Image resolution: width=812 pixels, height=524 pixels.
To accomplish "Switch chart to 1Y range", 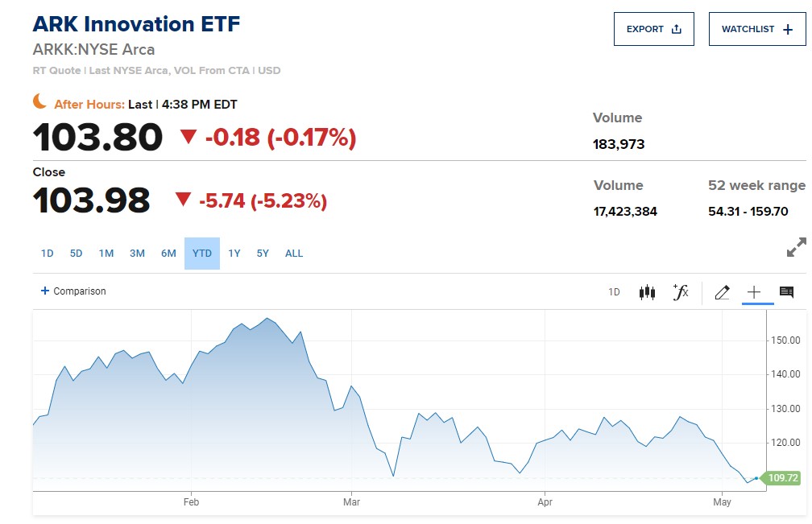I will pyautogui.click(x=234, y=254).
